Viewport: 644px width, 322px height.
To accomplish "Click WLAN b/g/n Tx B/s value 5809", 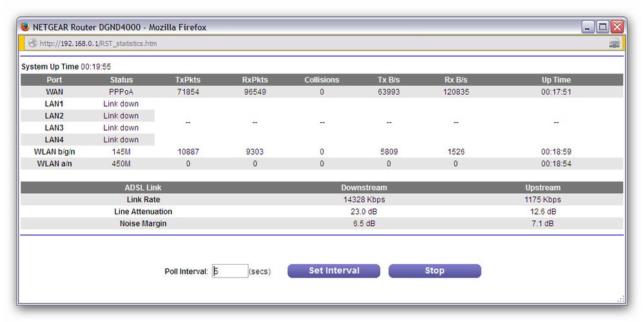I will coord(389,152).
